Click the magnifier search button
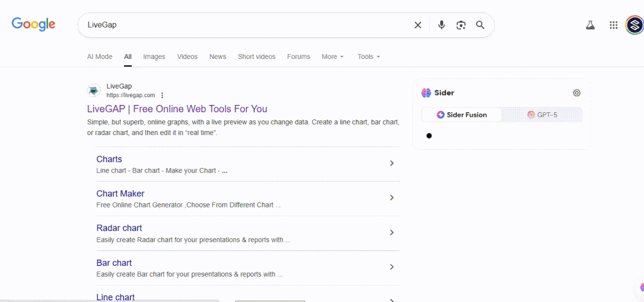The height and width of the screenshot is (302, 644). 480,25
